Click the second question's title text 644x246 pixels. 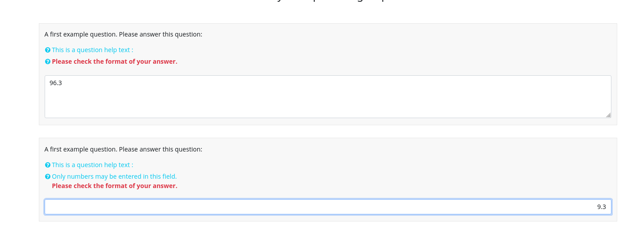(123, 149)
